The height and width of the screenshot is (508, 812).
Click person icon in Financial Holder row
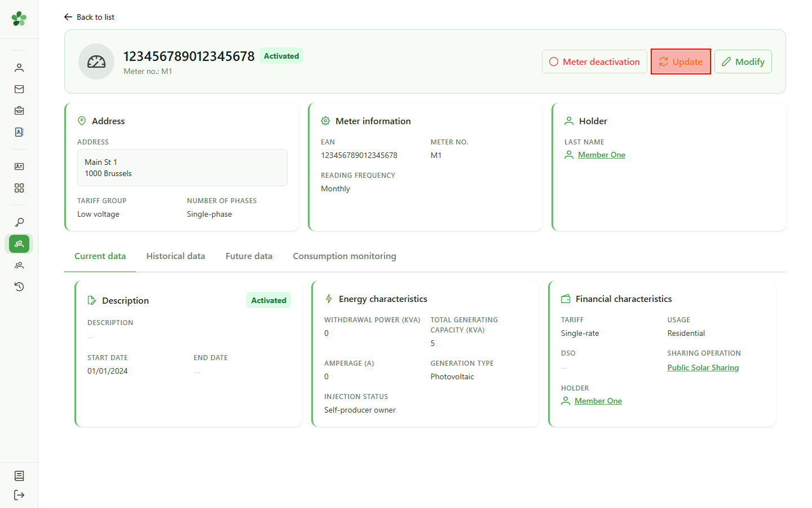point(566,401)
